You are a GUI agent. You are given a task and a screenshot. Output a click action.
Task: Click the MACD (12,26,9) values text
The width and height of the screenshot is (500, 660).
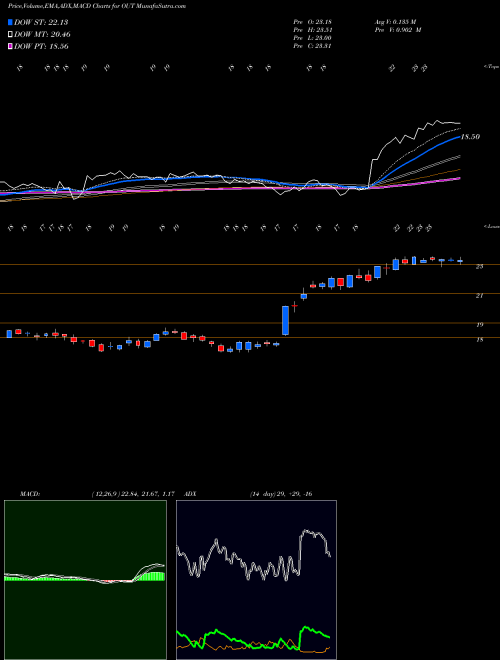133,494
